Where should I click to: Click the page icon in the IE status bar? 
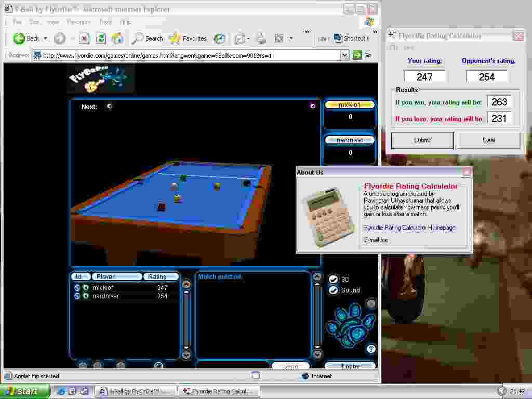(256, 375)
